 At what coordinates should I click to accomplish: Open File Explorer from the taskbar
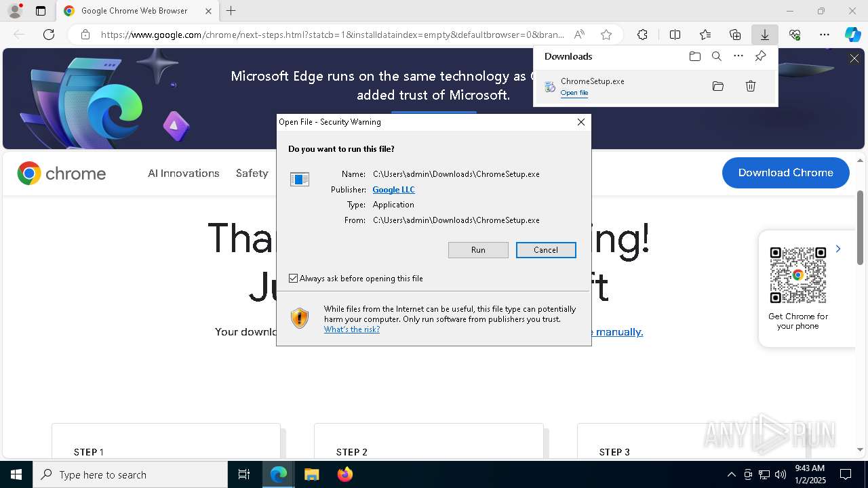tap(311, 474)
